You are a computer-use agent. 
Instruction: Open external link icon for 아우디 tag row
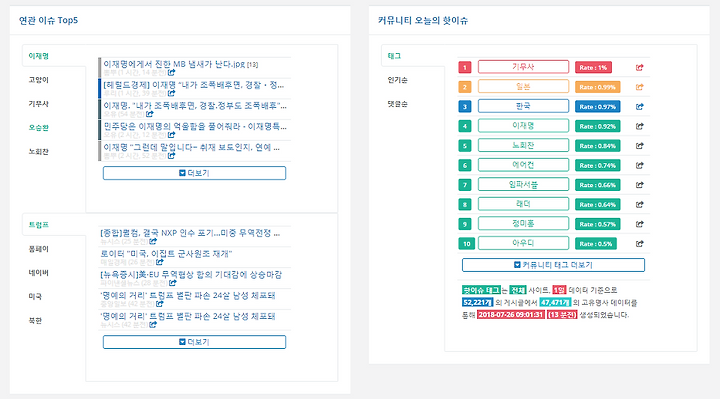pos(639,244)
